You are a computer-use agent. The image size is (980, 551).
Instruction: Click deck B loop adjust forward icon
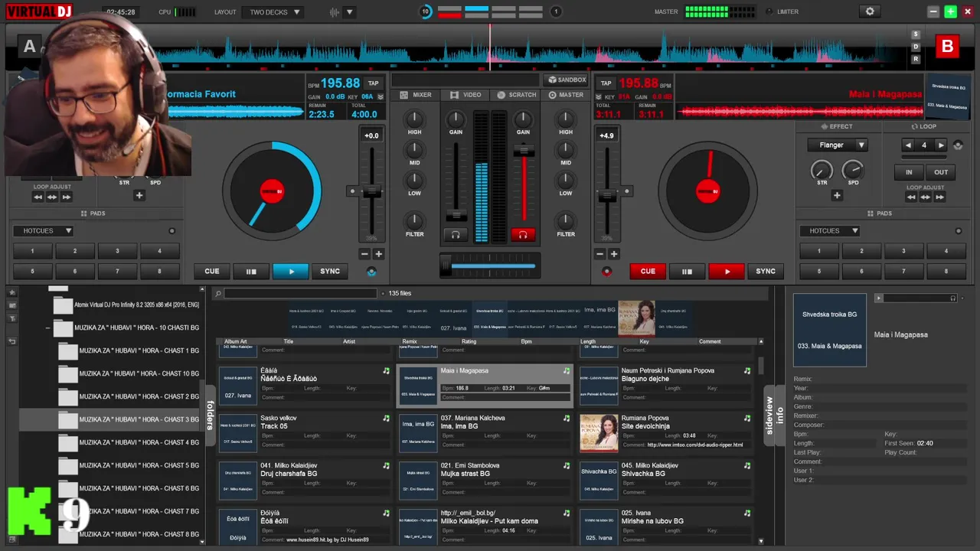tap(939, 197)
